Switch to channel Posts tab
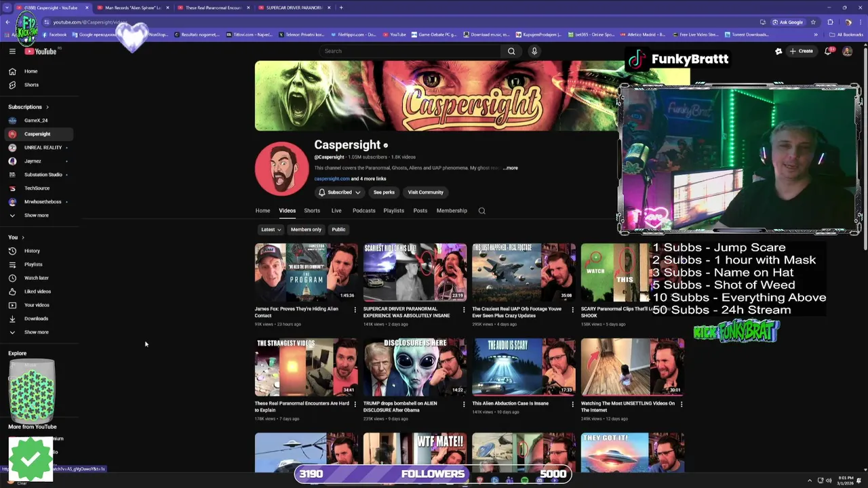Screen dimensions: 868x488 click(420, 211)
